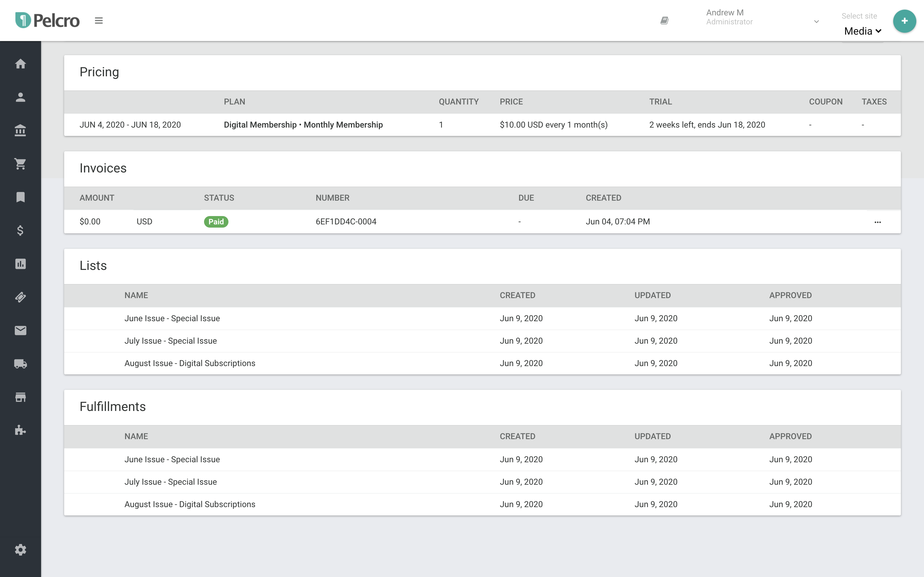Viewport: 924px width, 577px height.
Task: Open the puzzle piece integrations icon
Action: coord(20,431)
